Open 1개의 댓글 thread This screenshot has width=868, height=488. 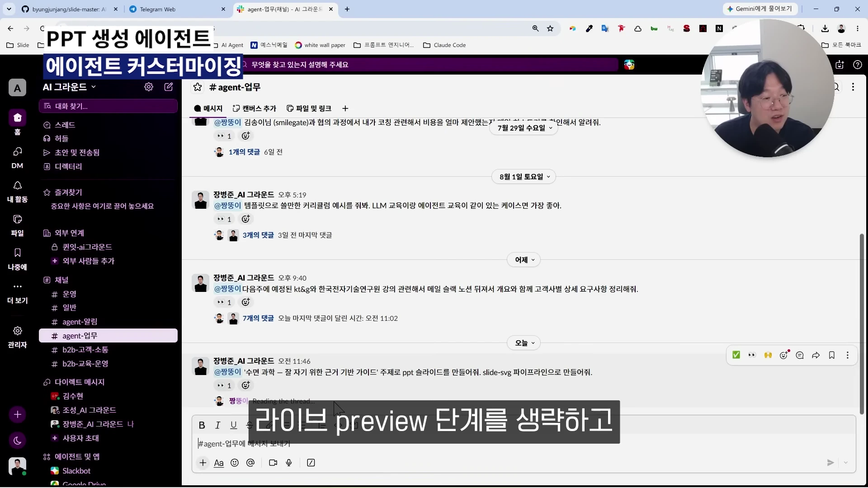point(244,152)
